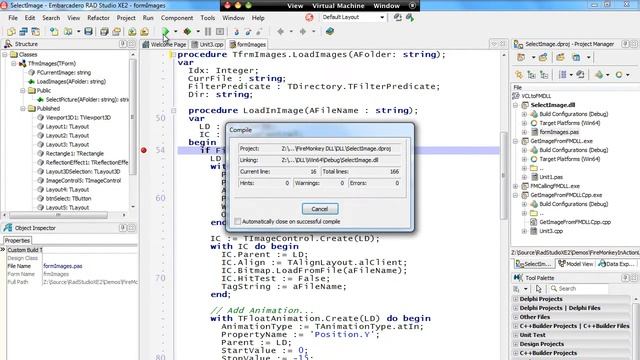The image size is (640, 360).
Task: Click the red breakpoint marker at line 54
Action: 144,150
